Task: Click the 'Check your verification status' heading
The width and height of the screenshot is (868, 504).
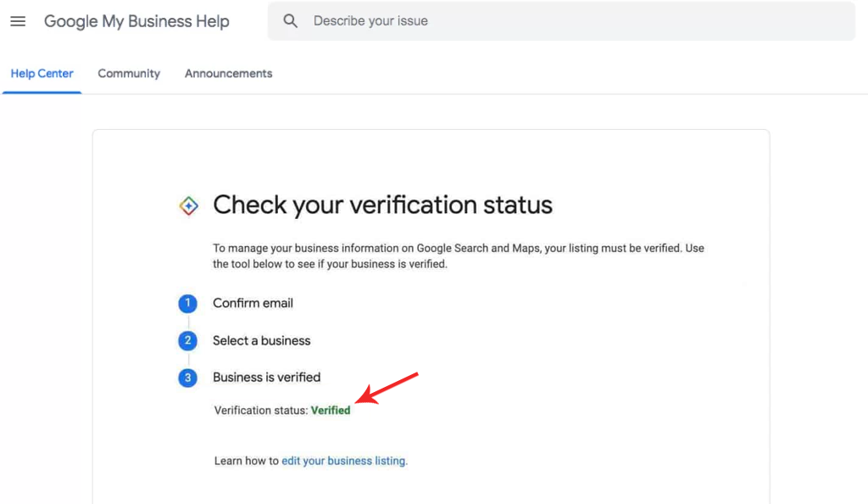Action: (x=382, y=205)
